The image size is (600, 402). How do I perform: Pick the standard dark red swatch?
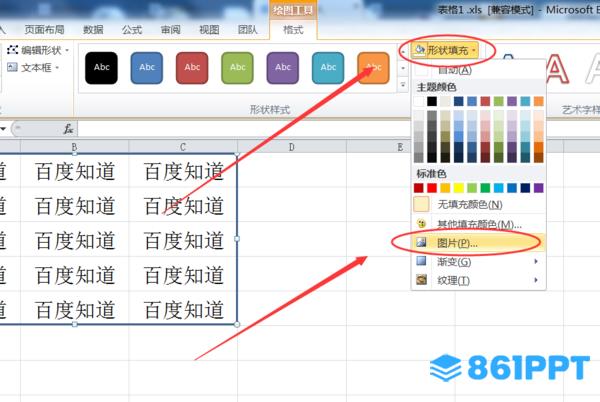(419, 188)
